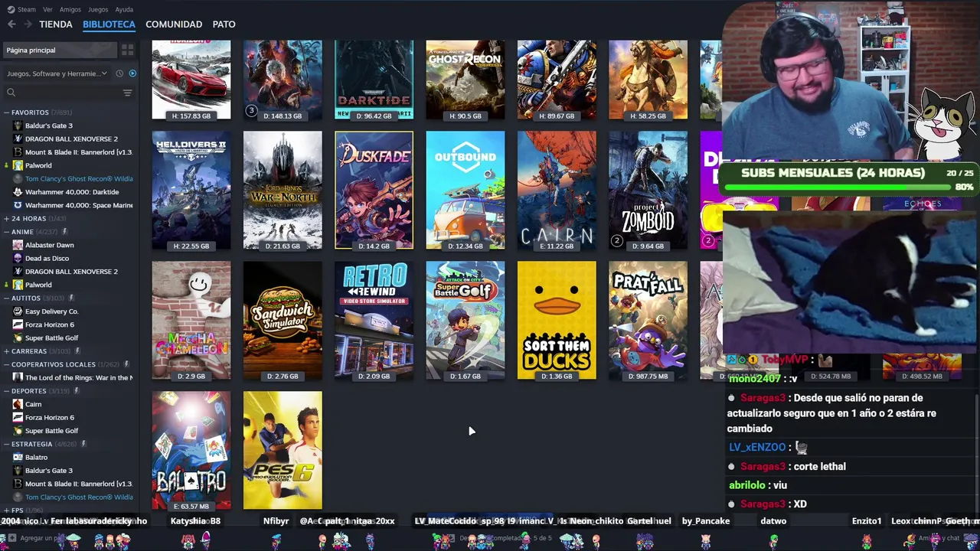The image size is (980, 551).
Task: Open the Juegos, Software y Herramientas dropdown
Action: pos(58,73)
